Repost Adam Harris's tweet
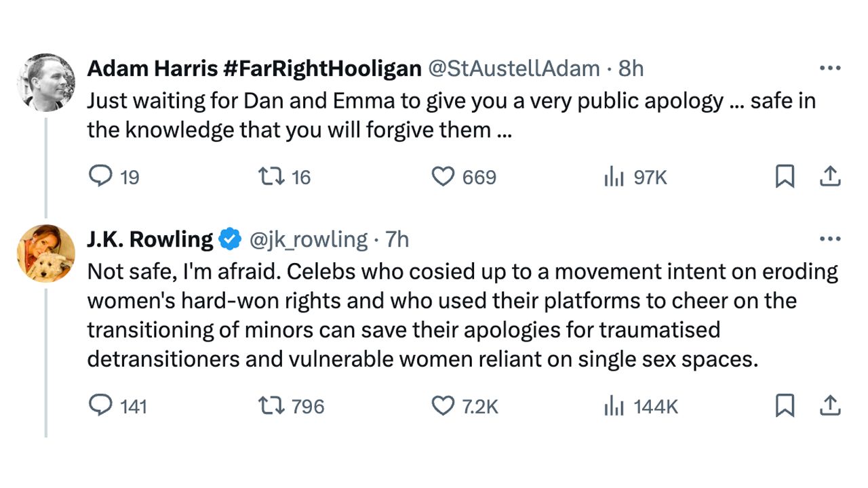Screen dimensions: 868x488 click(x=271, y=177)
